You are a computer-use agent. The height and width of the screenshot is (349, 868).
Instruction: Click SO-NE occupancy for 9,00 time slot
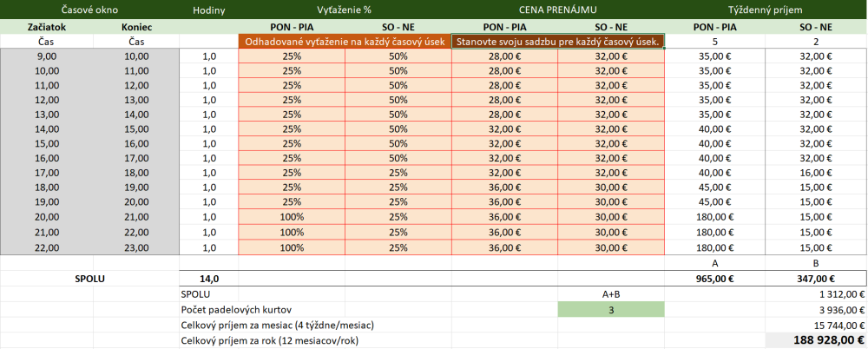point(398,56)
